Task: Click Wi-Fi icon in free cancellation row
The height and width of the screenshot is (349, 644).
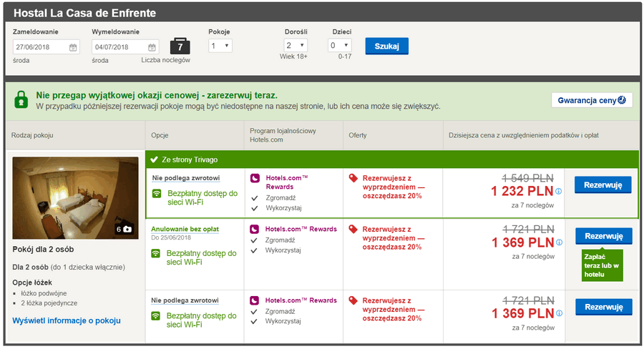Action: tap(156, 253)
